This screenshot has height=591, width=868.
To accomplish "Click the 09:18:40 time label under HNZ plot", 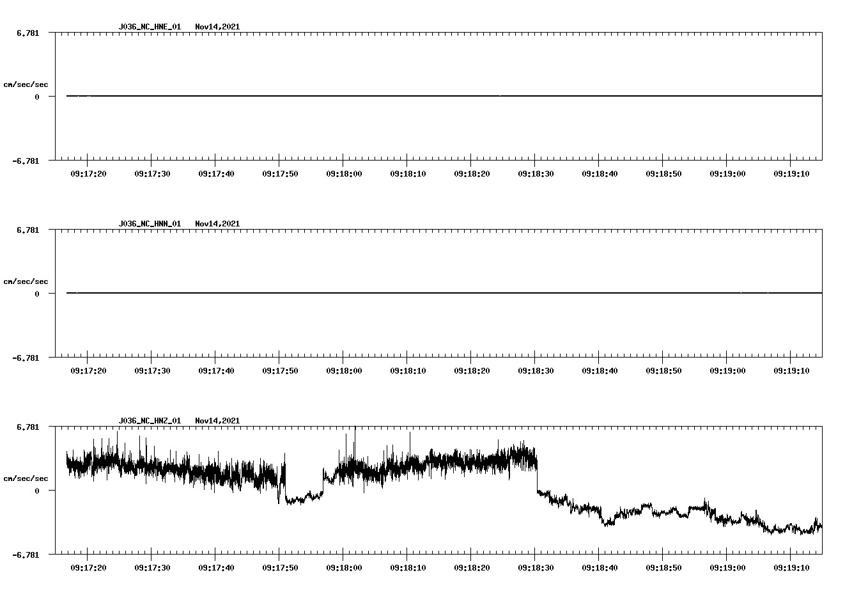I will 600,568.
